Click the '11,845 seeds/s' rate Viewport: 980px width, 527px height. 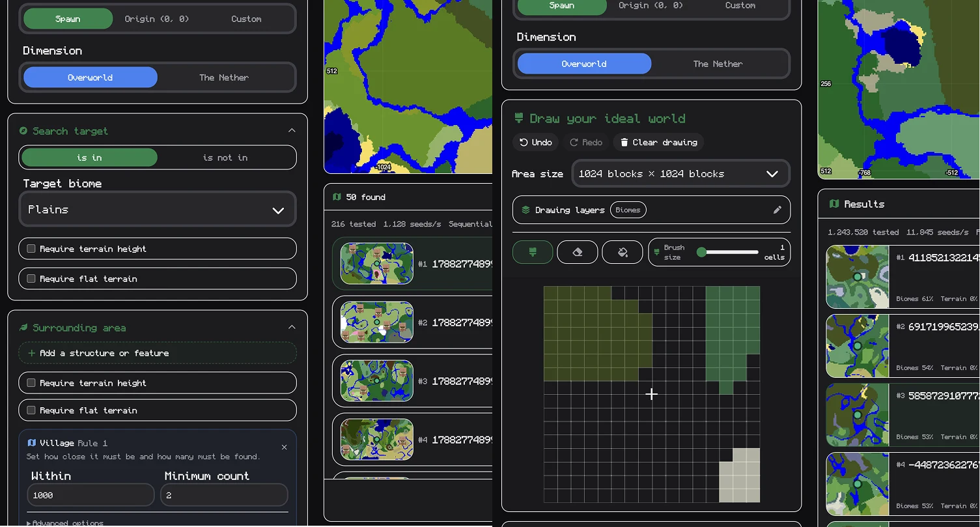(937, 232)
